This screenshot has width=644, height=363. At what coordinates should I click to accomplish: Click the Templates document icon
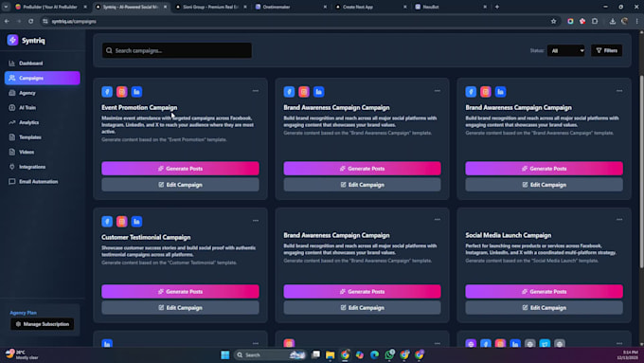12,137
